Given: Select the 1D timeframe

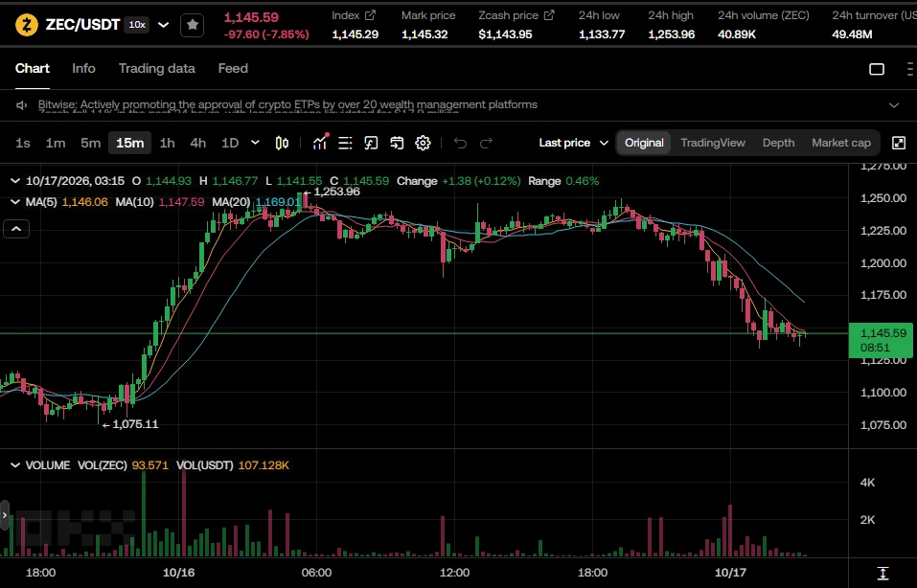Looking at the screenshot, I should click(230, 143).
